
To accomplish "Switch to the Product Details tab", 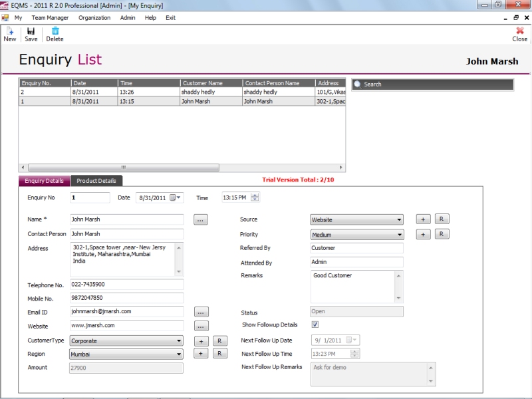I will [96, 181].
